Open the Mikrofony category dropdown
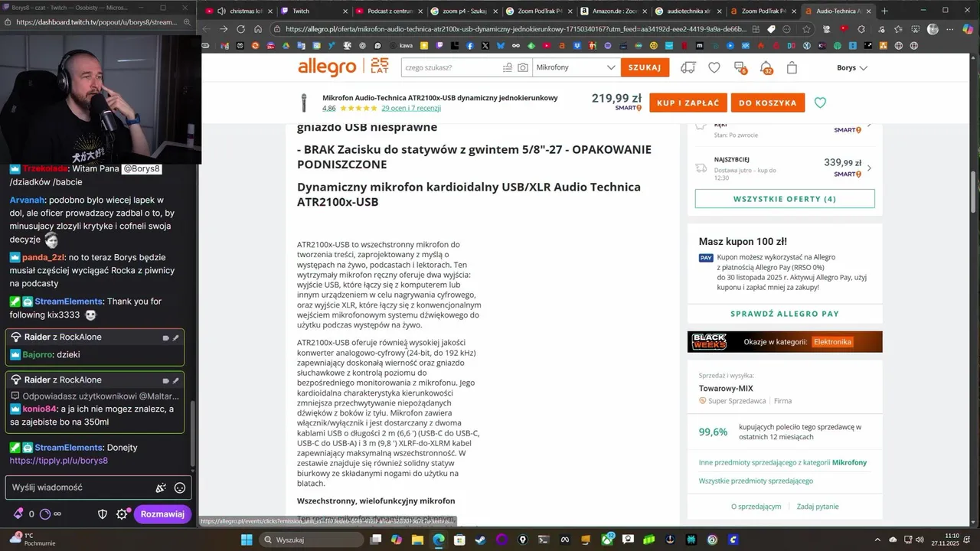 [x=576, y=67]
